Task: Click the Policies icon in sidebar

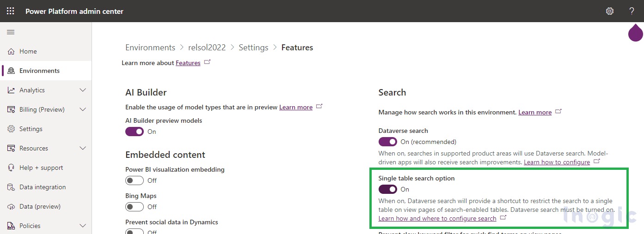Action: 11,226
